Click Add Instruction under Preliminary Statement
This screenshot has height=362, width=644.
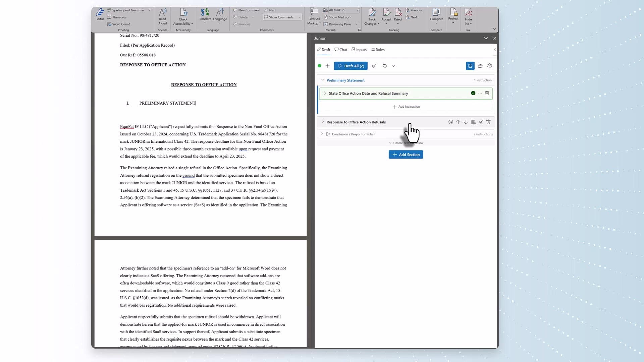click(406, 107)
